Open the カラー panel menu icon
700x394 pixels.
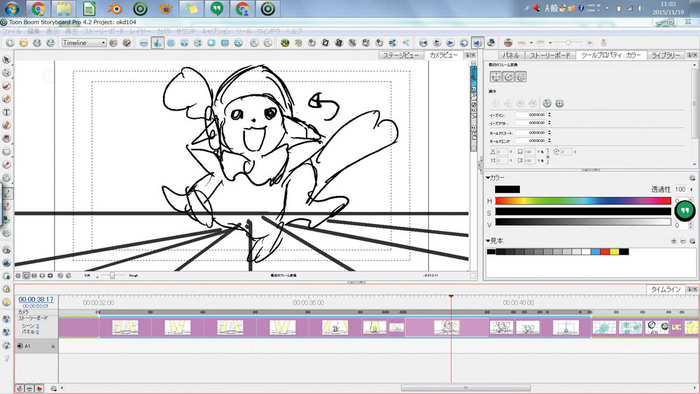[x=692, y=178]
